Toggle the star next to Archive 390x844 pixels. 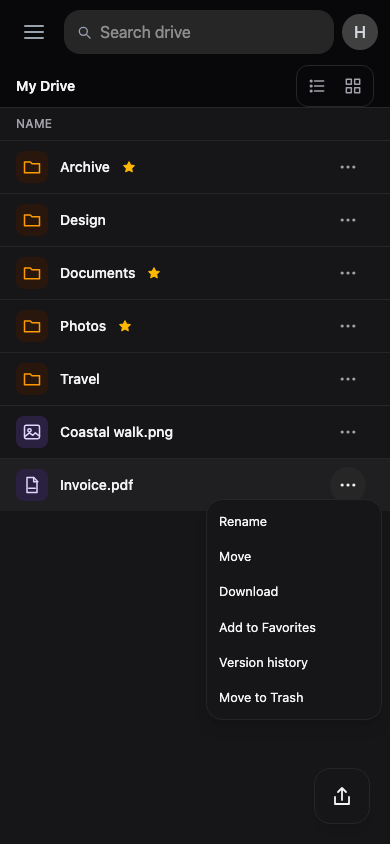click(x=129, y=167)
